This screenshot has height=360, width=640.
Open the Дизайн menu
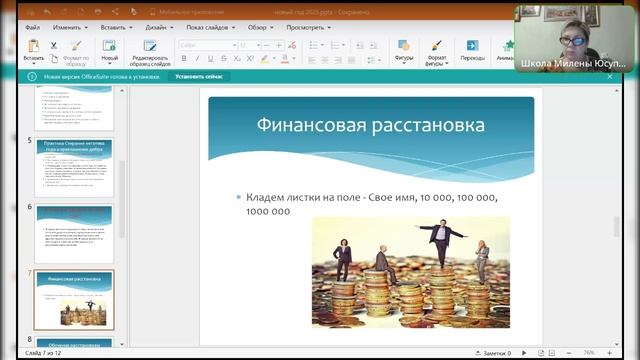159,27
